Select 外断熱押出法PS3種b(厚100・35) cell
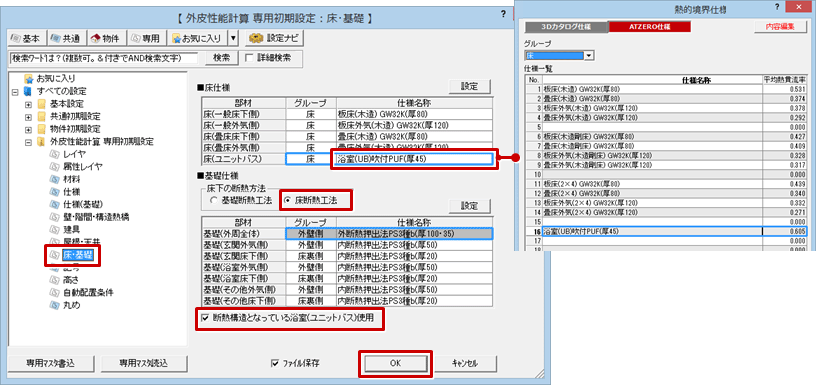The image size is (816, 385). 414,234
